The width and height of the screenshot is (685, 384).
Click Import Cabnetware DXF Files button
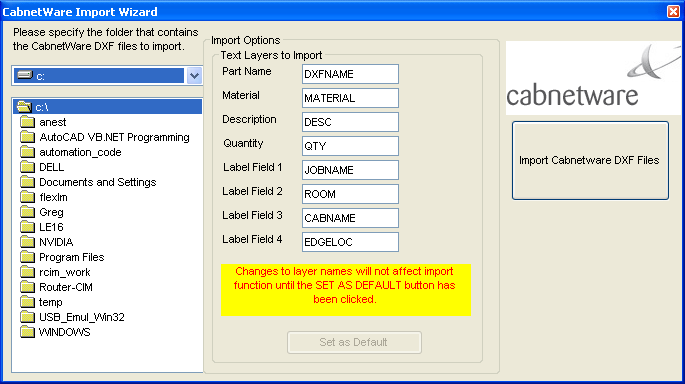pos(590,160)
